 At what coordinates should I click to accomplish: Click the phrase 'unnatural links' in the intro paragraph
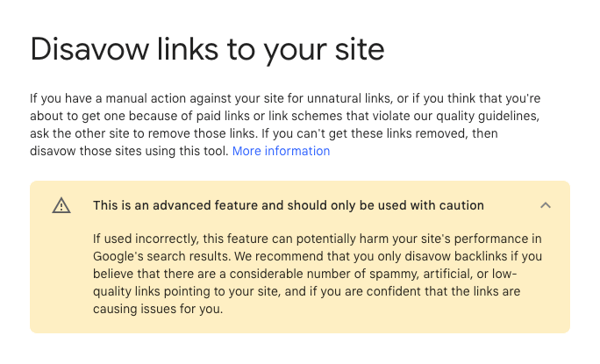click(x=348, y=98)
